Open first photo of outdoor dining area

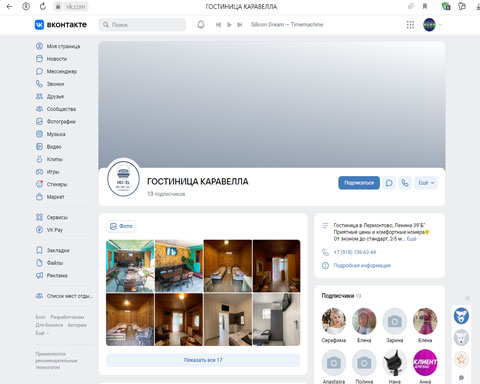(x=130, y=266)
